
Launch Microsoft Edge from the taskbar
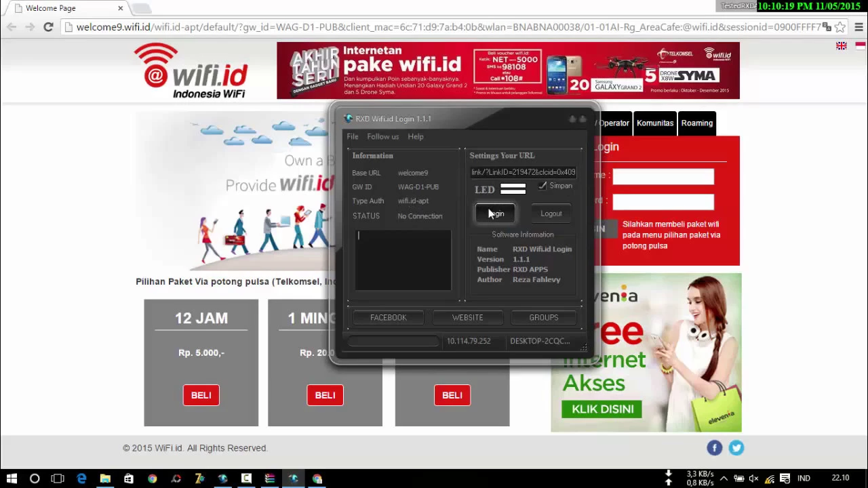(x=81, y=479)
